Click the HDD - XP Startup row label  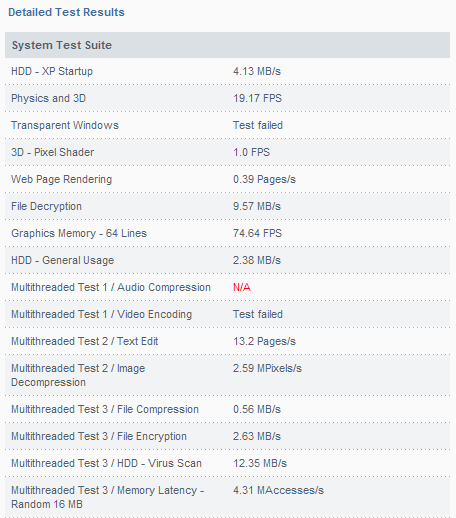pyautogui.click(x=52, y=71)
